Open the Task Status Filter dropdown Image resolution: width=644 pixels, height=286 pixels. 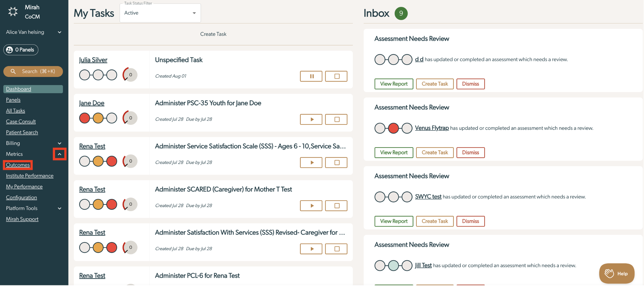(x=160, y=13)
